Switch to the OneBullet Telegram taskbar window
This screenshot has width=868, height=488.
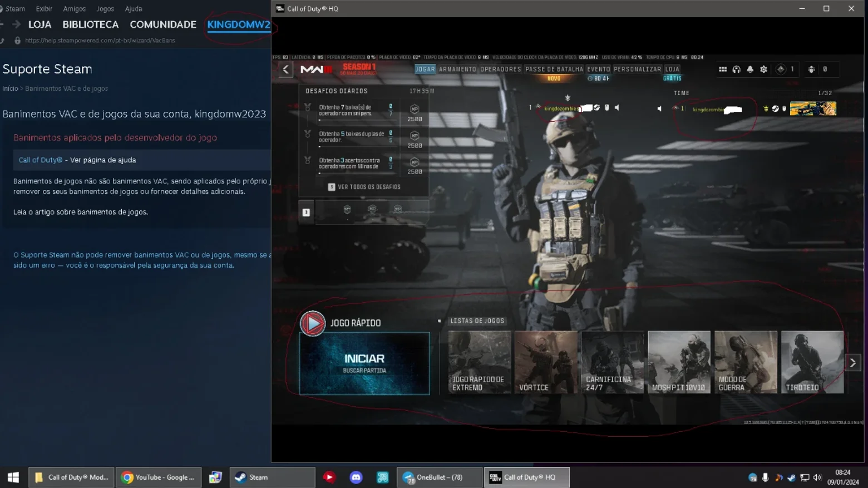coord(440,477)
